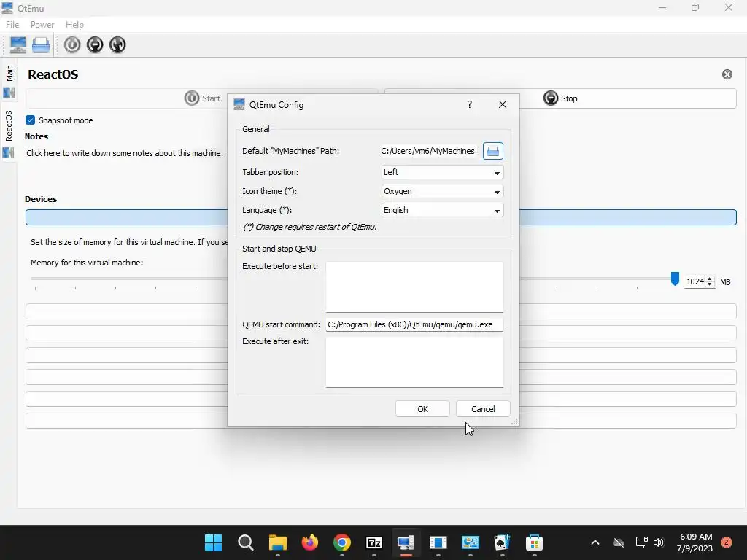The image size is (747, 560).
Task: Click the power start toolbar icon
Action: click(72, 44)
